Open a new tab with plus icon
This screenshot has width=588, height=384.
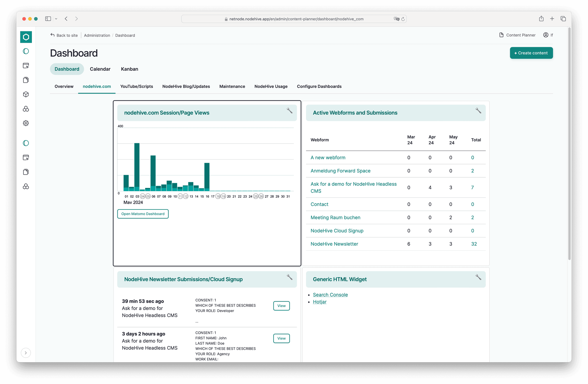click(552, 19)
